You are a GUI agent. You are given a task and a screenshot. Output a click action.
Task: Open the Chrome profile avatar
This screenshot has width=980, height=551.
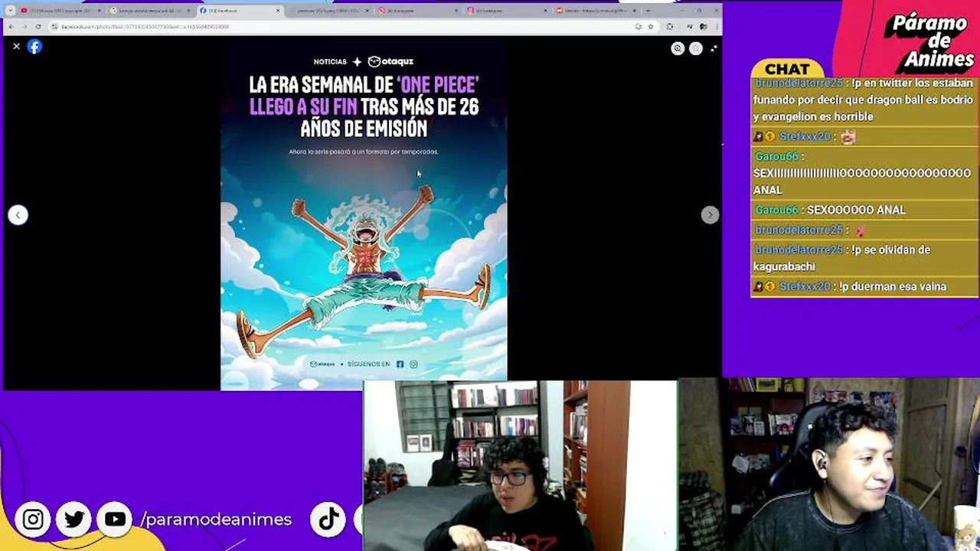coord(703,26)
